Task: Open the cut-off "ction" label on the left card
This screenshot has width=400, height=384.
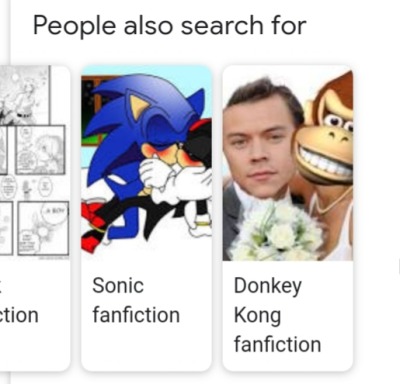Action: 19,315
